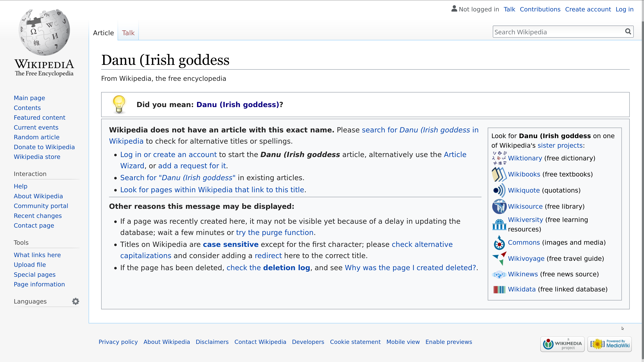Click the light bulb suggestion icon
The image size is (644, 362).
[119, 104]
